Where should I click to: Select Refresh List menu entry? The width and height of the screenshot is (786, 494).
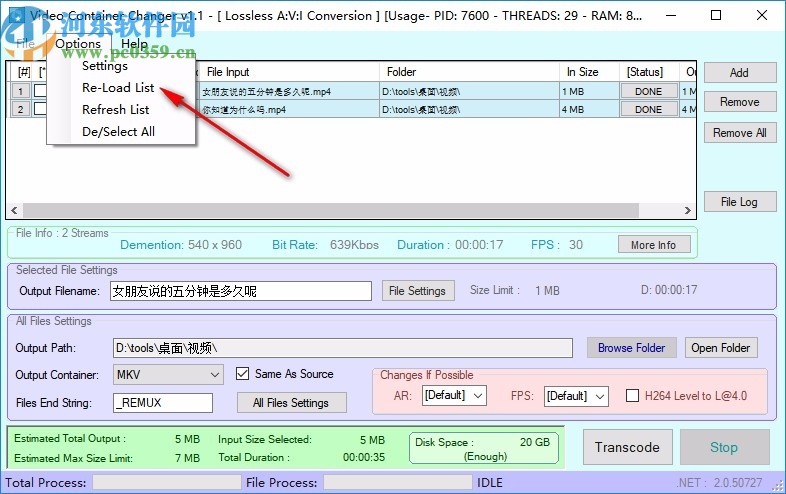tap(116, 109)
